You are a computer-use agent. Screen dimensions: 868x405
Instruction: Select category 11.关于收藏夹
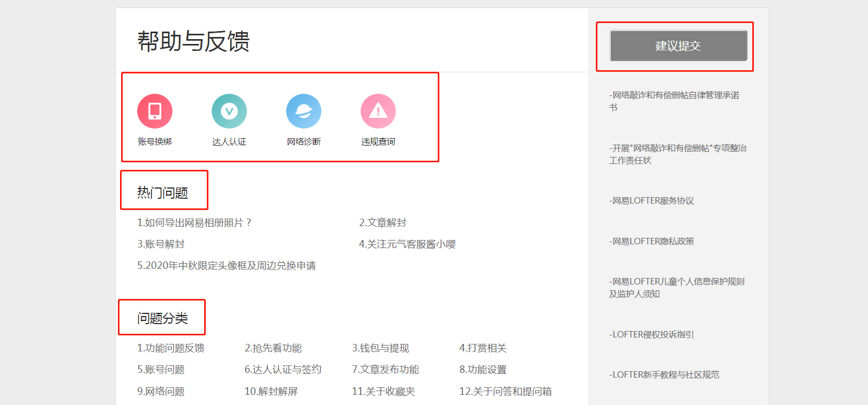pos(384,391)
